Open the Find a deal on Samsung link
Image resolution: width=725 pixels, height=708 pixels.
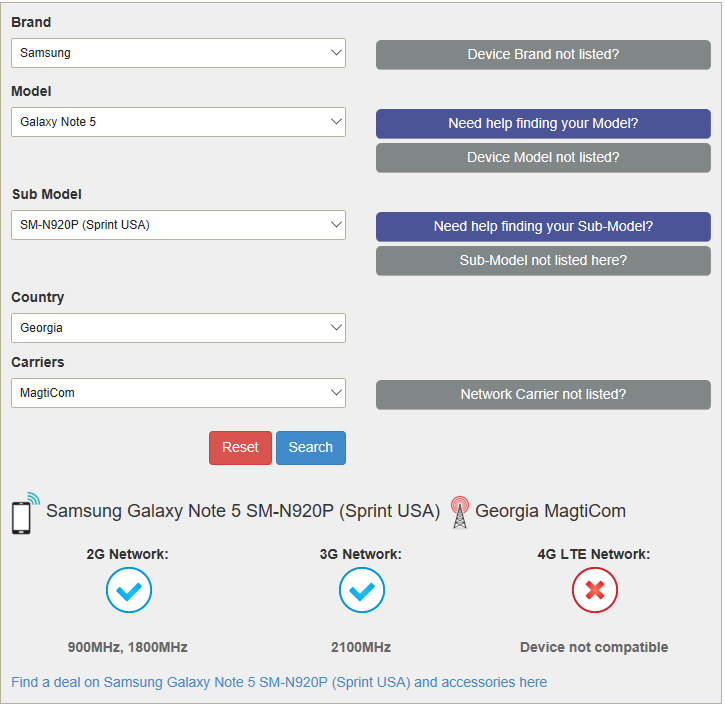click(x=279, y=683)
